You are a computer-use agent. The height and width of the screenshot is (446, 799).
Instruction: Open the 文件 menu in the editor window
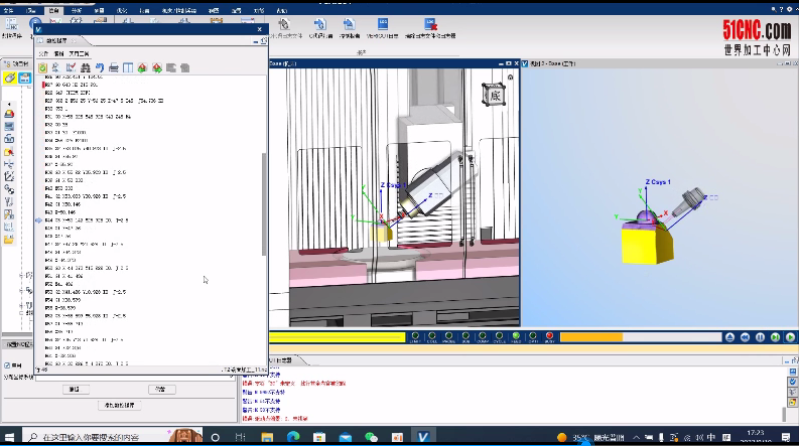[x=43, y=53]
